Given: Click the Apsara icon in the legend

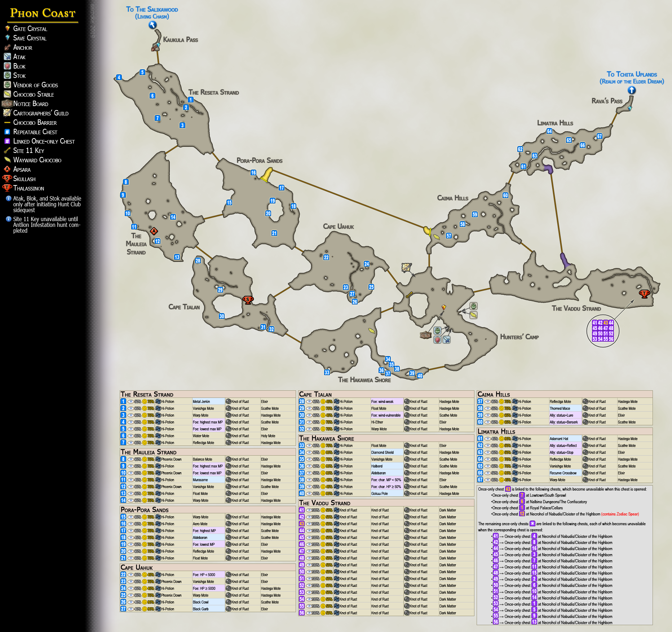Looking at the screenshot, I should [x=7, y=169].
